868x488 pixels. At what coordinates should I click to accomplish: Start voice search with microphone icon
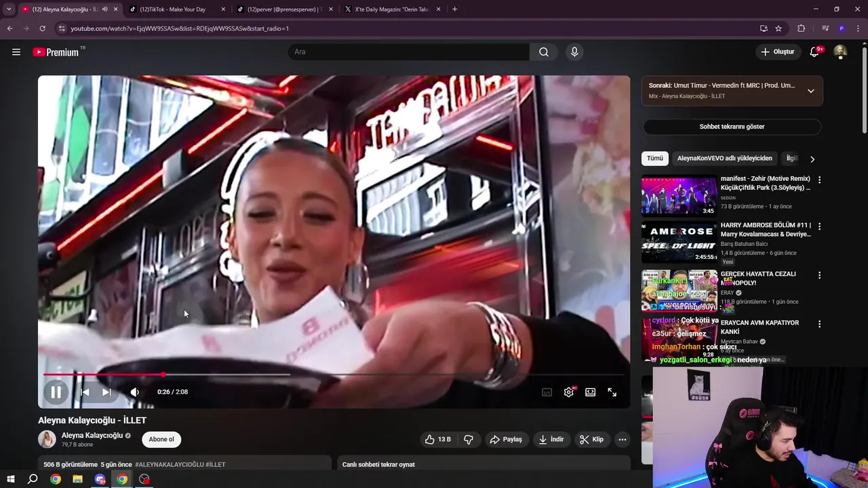(x=574, y=52)
